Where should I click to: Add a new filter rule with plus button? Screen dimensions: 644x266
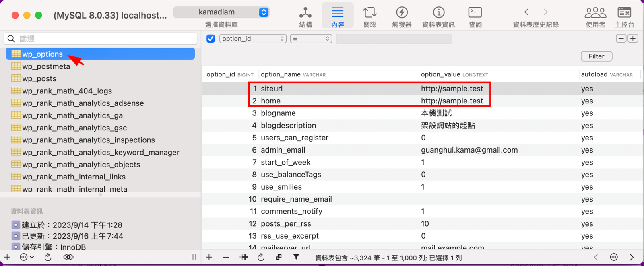coord(633,39)
